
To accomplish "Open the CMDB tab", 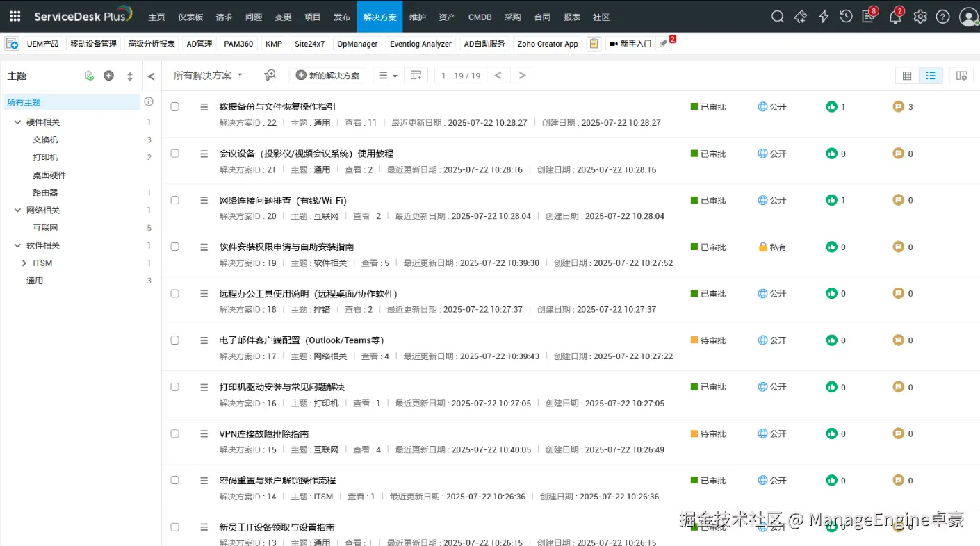I will pos(480,17).
